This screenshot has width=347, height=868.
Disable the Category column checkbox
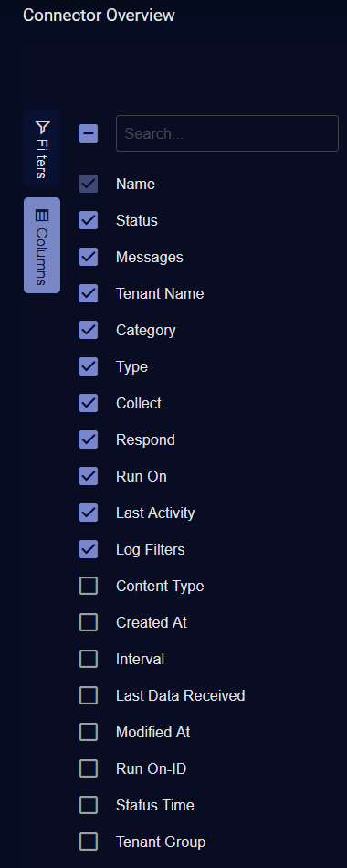[x=89, y=330]
